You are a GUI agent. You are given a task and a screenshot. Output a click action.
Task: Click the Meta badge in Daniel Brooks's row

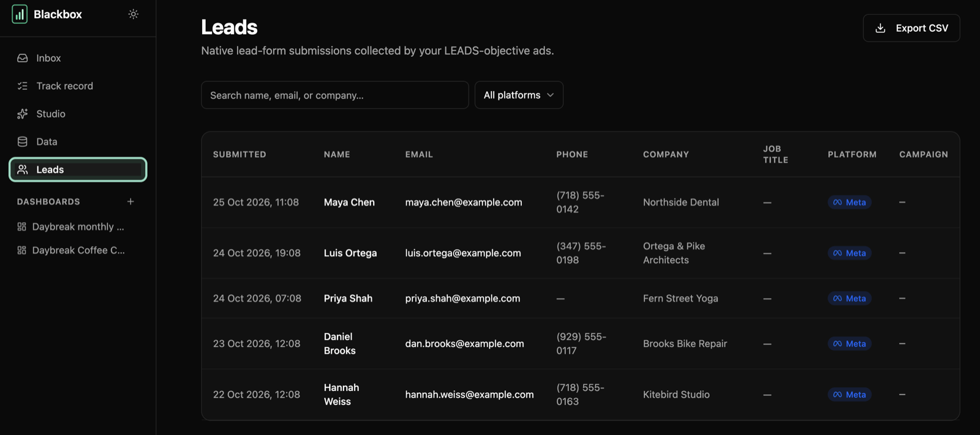[850, 343]
